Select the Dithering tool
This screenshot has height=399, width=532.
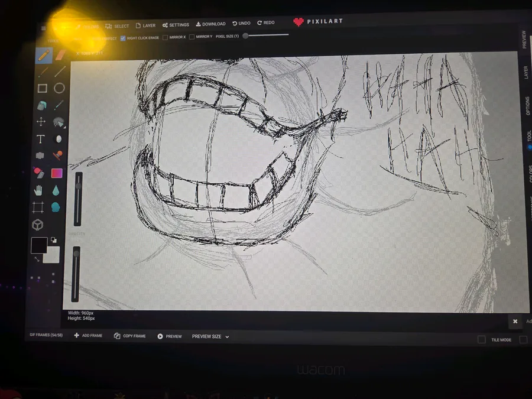tap(40, 155)
